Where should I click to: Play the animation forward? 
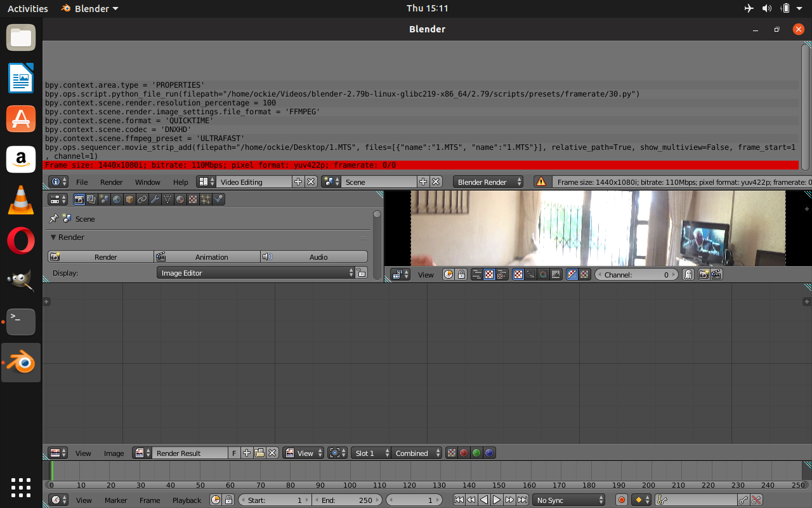coord(497,500)
